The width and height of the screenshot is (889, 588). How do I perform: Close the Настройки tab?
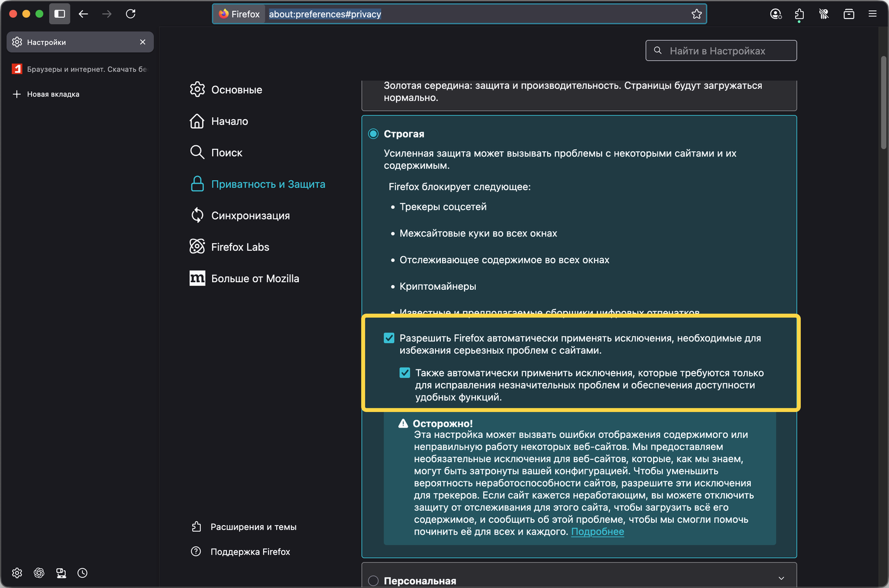(143, 42)
